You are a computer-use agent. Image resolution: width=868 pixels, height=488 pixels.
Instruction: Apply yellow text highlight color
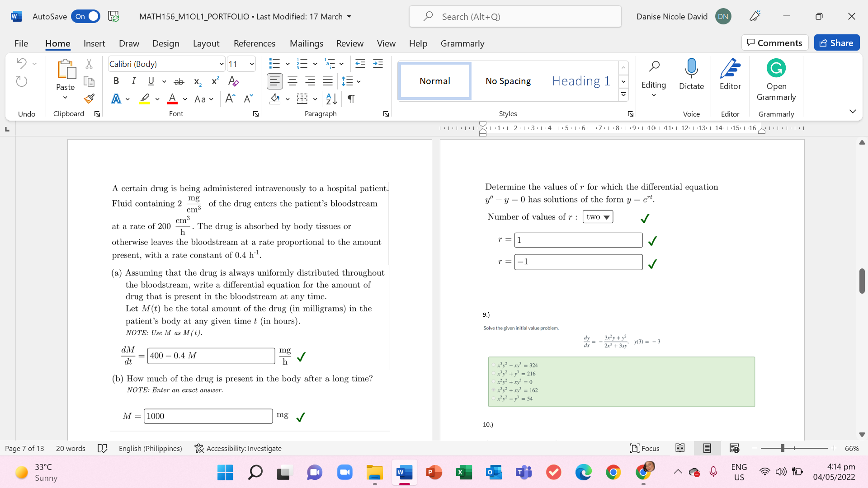[145, 99]
